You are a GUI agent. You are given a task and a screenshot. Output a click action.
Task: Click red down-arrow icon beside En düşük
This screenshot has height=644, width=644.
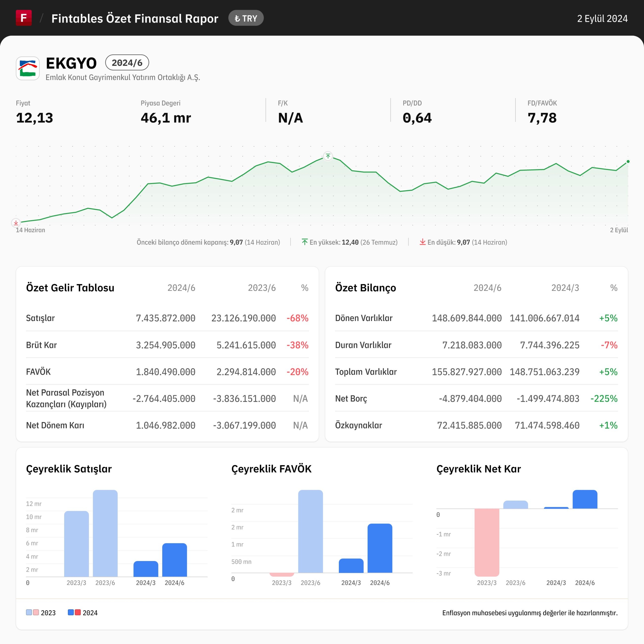click(422, 242)
